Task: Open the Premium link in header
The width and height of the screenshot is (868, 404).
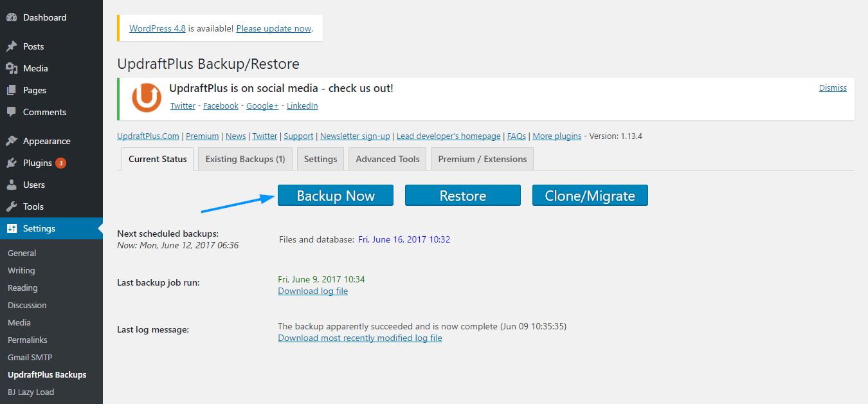Action: pyautogui.click(x=203, y=136)
